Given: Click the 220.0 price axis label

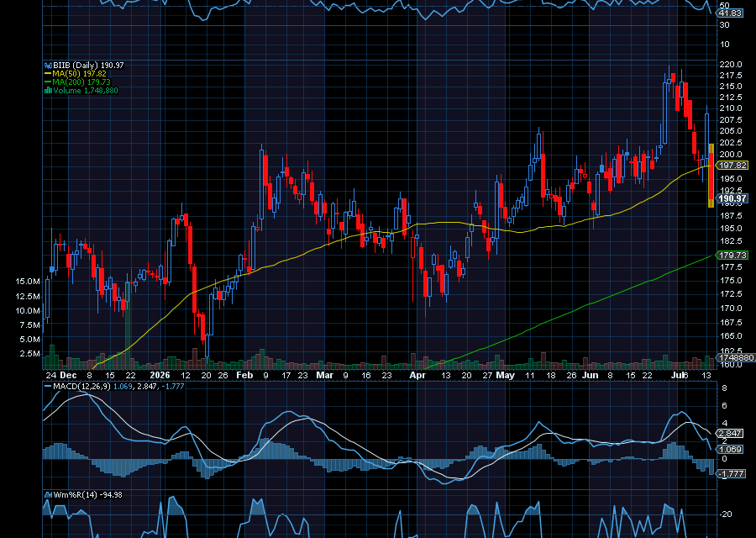Looking at the screenshot, I should [x=731, y=64].
